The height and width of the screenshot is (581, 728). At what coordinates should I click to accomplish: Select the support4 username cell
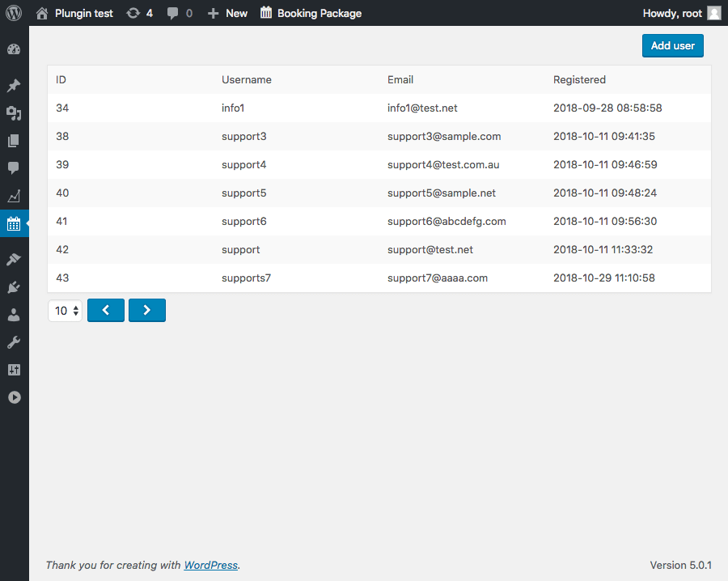243,165
